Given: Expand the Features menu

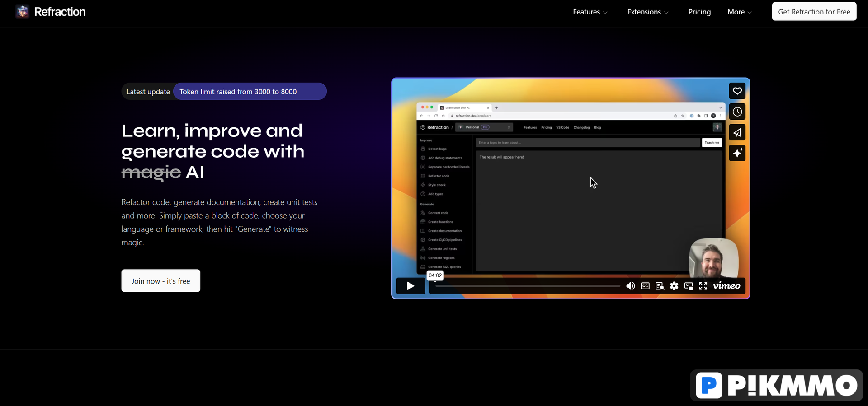Looking at the screenshot, I should (x=590, y=12).
